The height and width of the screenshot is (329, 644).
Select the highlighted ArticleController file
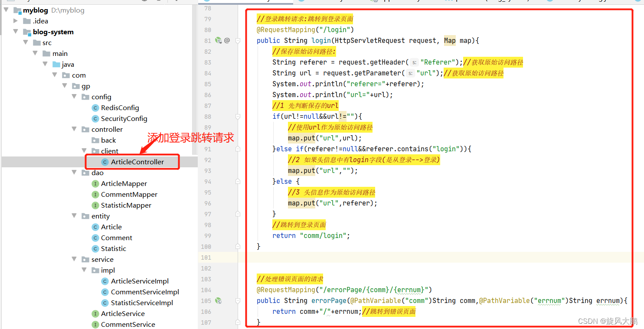click(137, 162)
